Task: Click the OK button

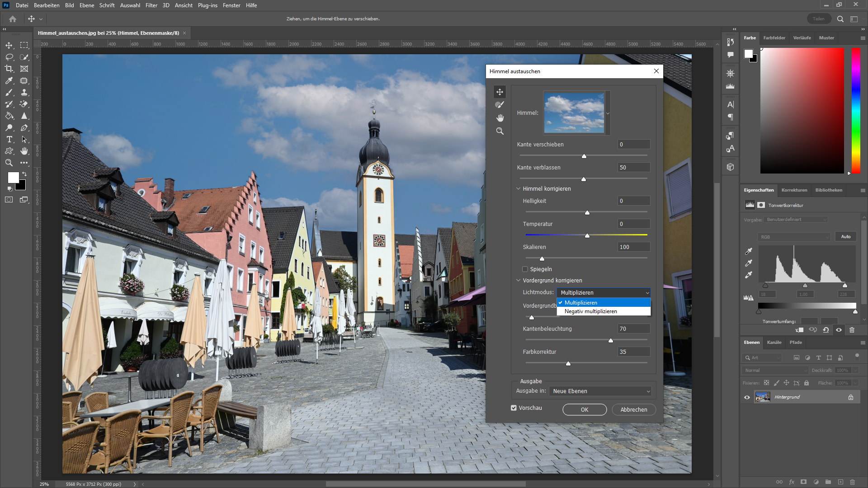Action: [584, 409]
